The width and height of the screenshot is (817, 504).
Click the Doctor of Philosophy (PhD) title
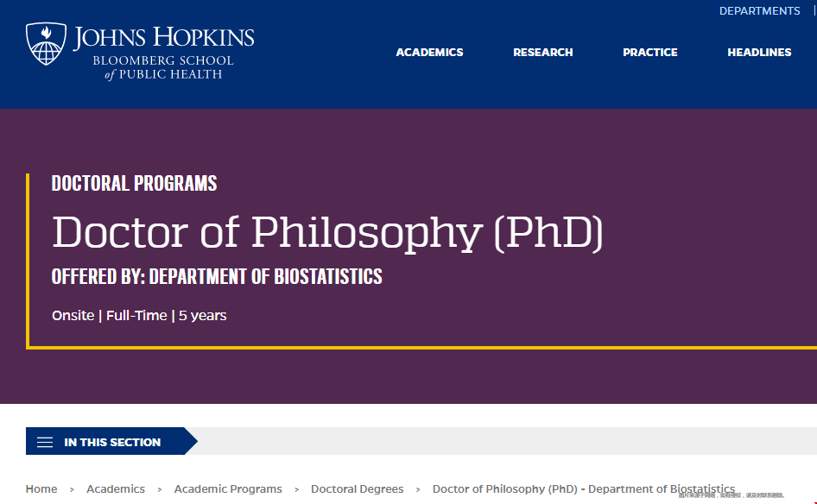327,231
